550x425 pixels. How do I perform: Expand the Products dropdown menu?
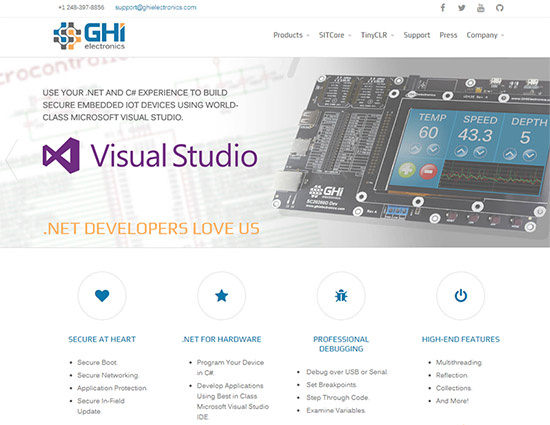coord(291,35)
